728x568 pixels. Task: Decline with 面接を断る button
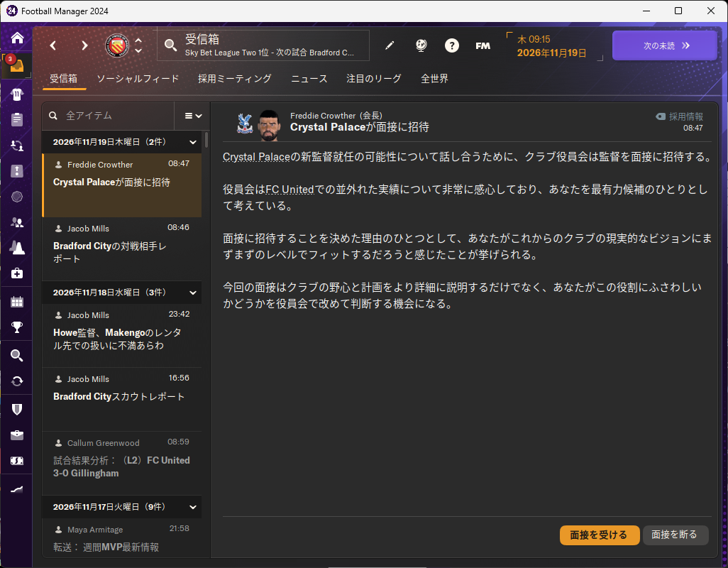pyautogui.click(x=675, y=535)
